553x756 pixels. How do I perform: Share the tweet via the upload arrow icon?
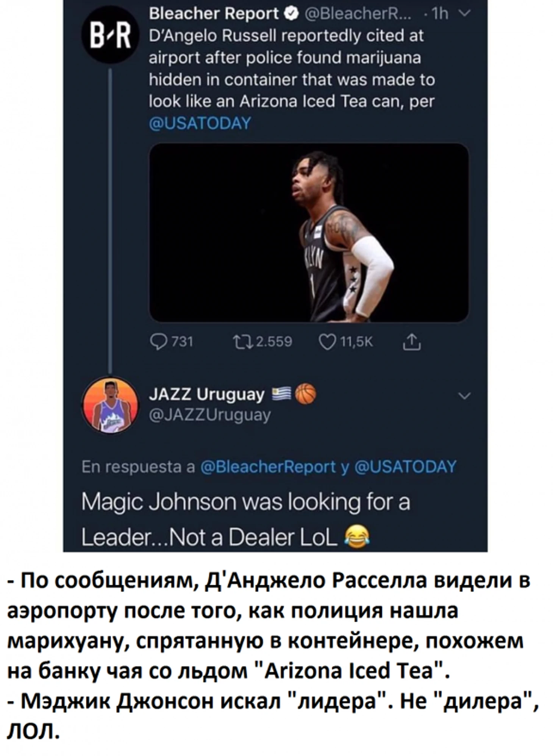pos(412,342)
